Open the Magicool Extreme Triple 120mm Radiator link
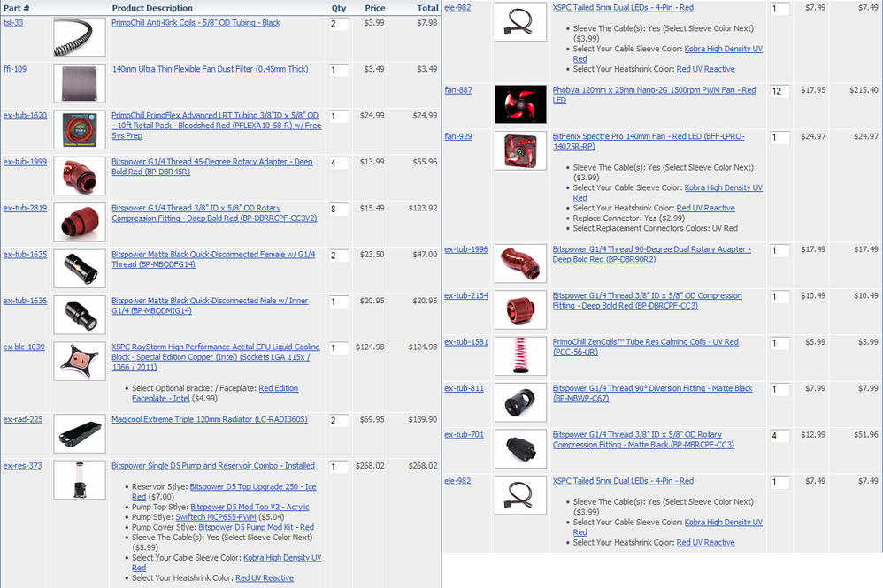This screenshot has width=883, height=588. point(210,419)
